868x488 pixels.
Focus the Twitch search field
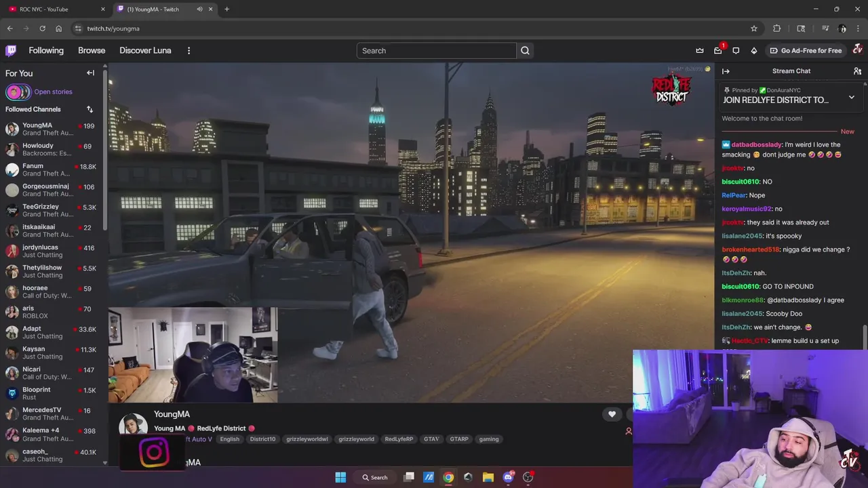click(x=437, y=51)
